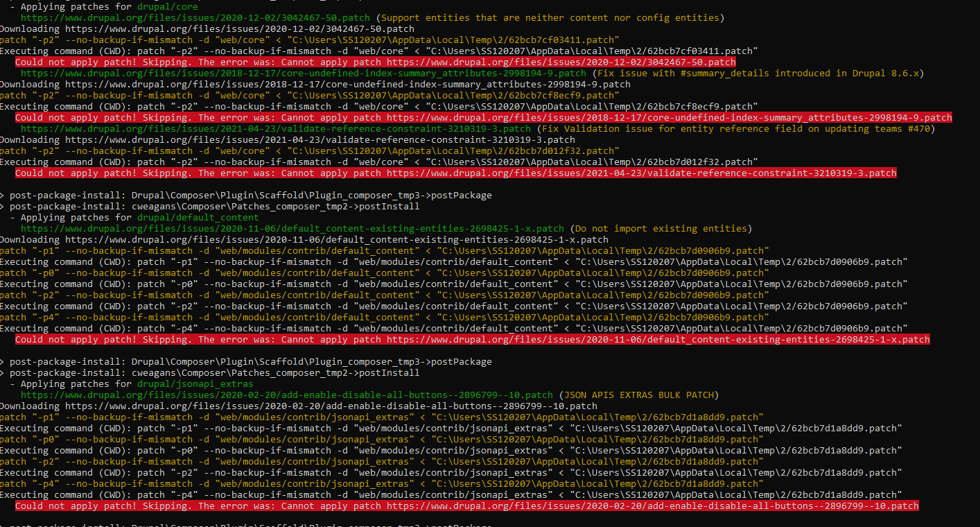Select Executing command "-p4" line for jsonapi_extras
The height and width of the screenshot is (527, 980).
click(x=451, y=494)
